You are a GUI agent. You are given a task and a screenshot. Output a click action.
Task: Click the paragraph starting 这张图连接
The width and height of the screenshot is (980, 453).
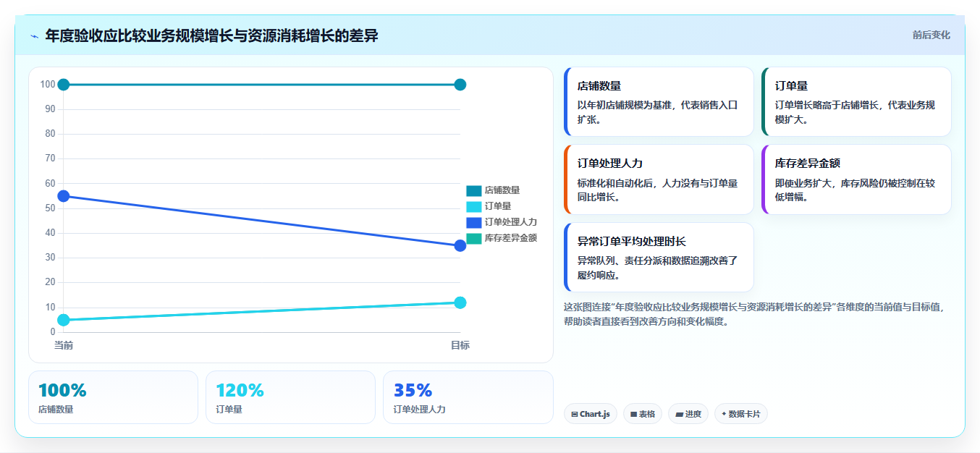tap(754, 314)
